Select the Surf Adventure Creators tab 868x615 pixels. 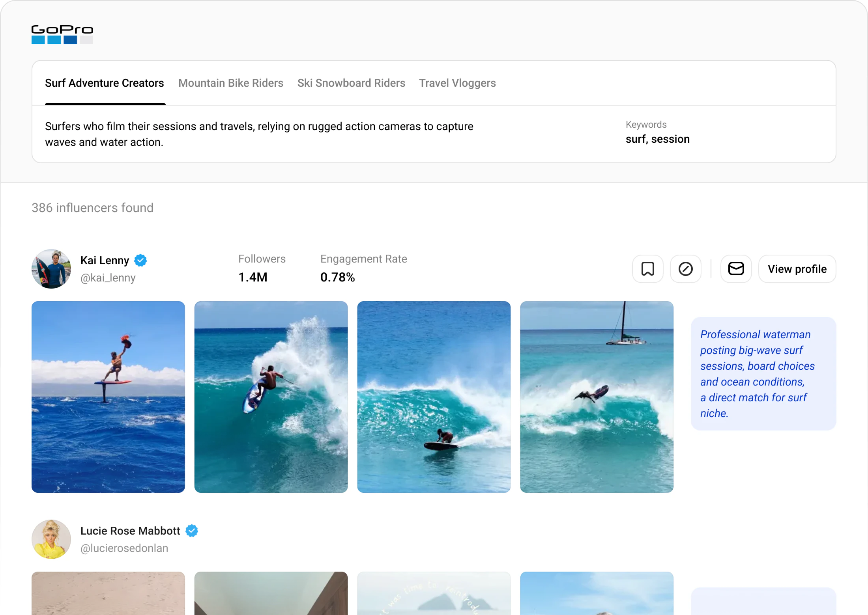tap(105, 83)
